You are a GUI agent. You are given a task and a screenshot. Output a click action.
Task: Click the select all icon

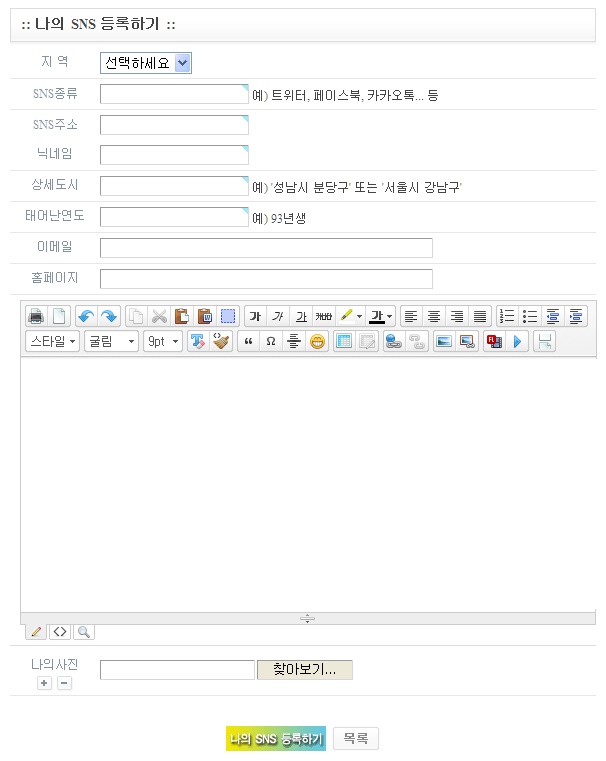pyautogui.click(x=228, y=316)
